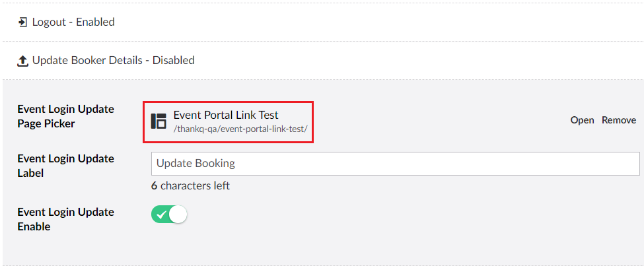Click the /thankq-qa/event-portal-link-test/ URL path
This screenshot has width=644, height=266.
pos(240,129)
